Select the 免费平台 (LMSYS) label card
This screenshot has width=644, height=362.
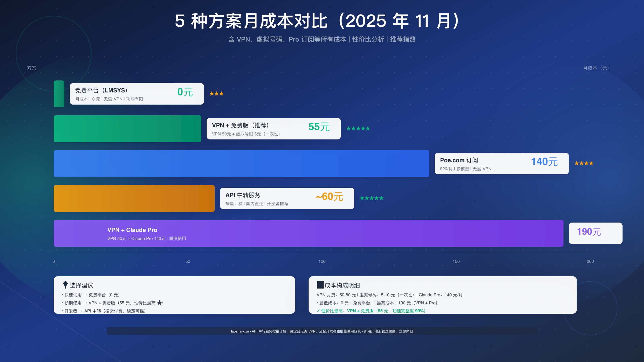tap(137, 94)
